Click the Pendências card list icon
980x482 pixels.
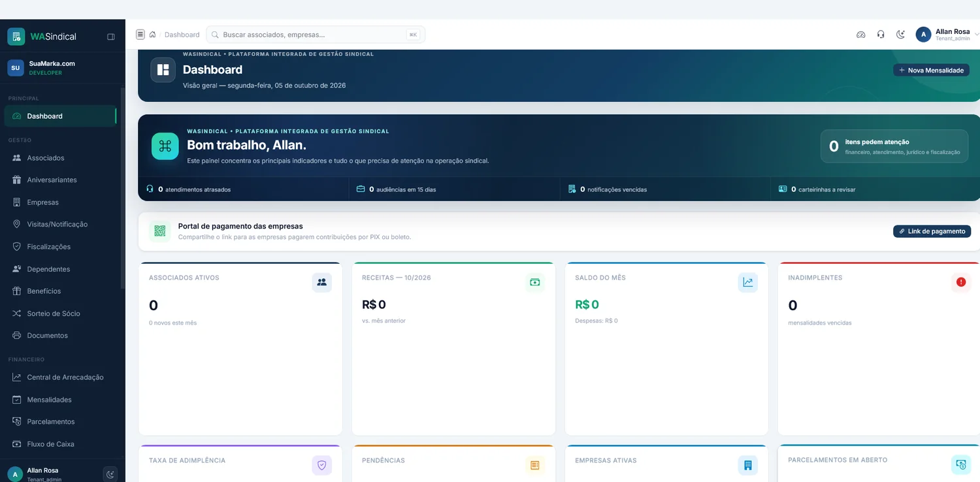tap(534, 465)
